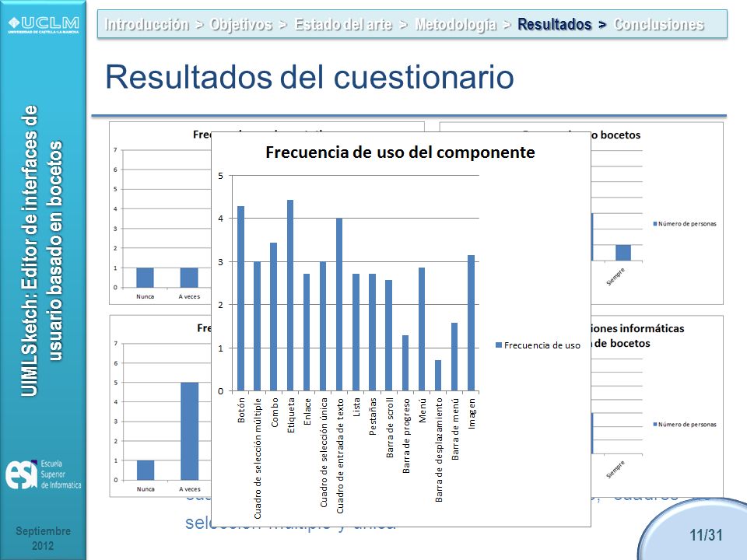Click the Septiembre 2012 date text
The image size is (747, 560).
point(43,538)
